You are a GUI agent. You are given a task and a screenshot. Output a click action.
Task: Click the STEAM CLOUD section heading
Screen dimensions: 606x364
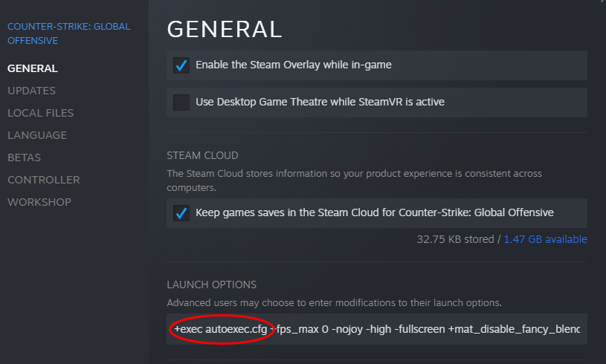(202, 155)
